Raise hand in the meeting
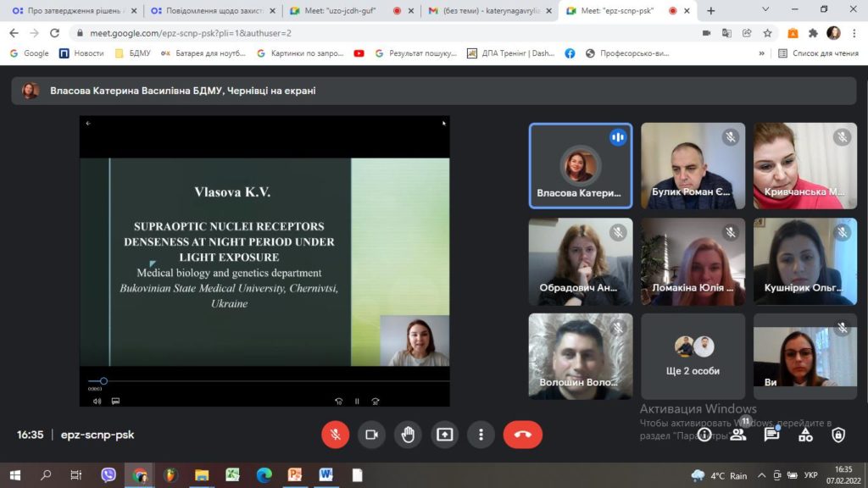868x488 pixels. tap(408, 435)
